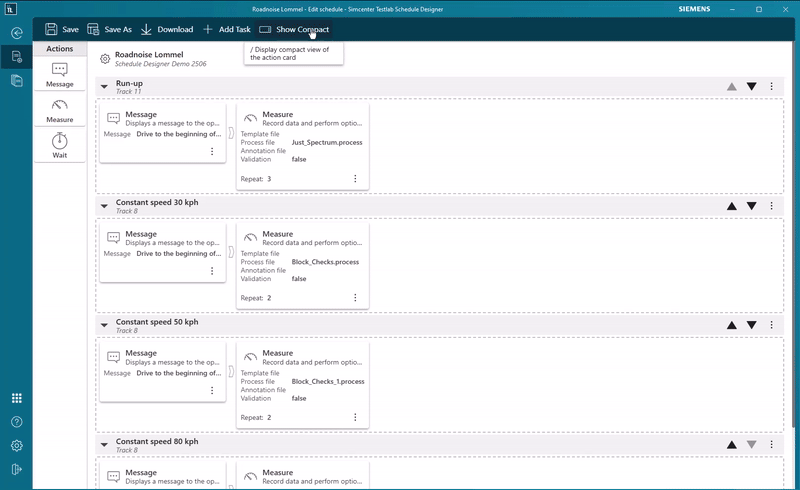Image resolution: width=800 pixels, height=490 pixels.
Task: Add a new task with Add Task
Action: 227,29
